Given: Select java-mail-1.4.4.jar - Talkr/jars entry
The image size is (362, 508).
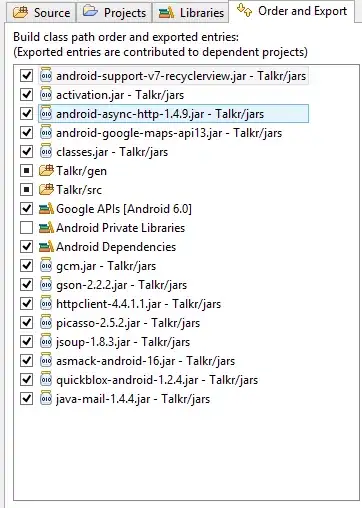Looking at the screenshot, I should (133, 399).
